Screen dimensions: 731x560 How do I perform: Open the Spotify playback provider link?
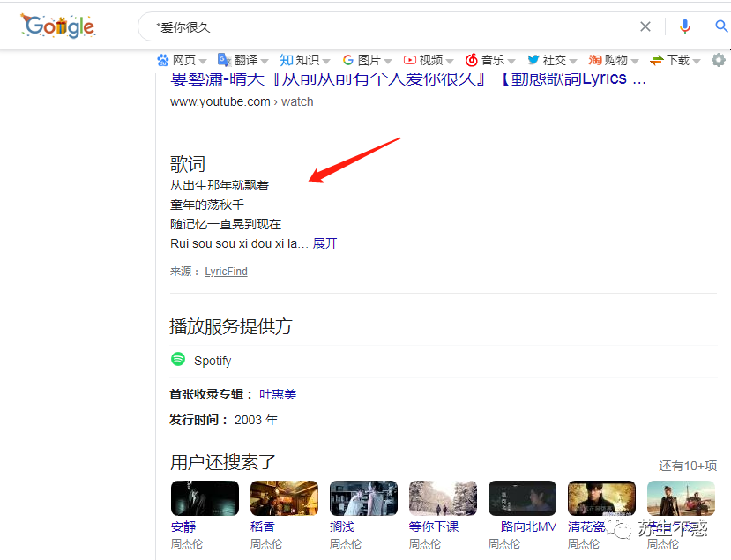(x=213, y=361)
